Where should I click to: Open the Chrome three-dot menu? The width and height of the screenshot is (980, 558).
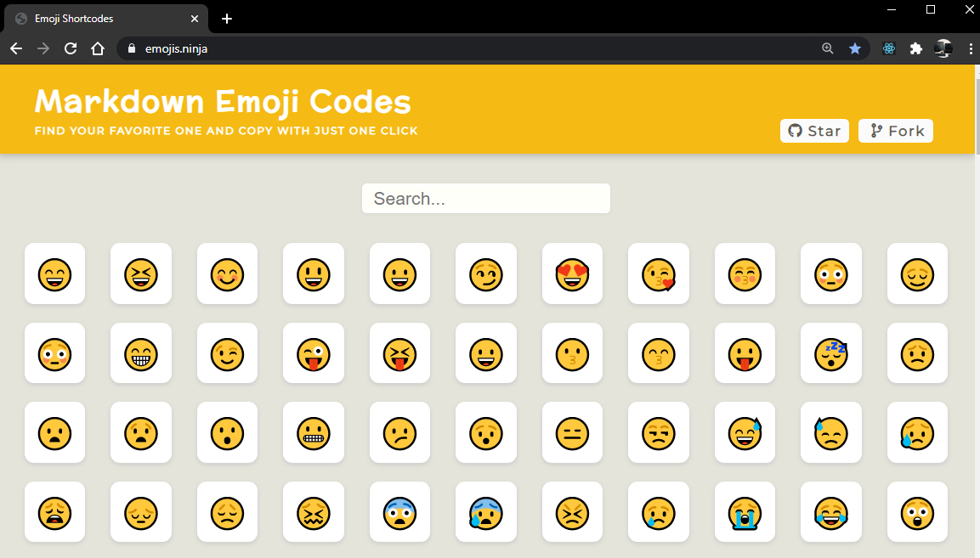pos(970,48)
